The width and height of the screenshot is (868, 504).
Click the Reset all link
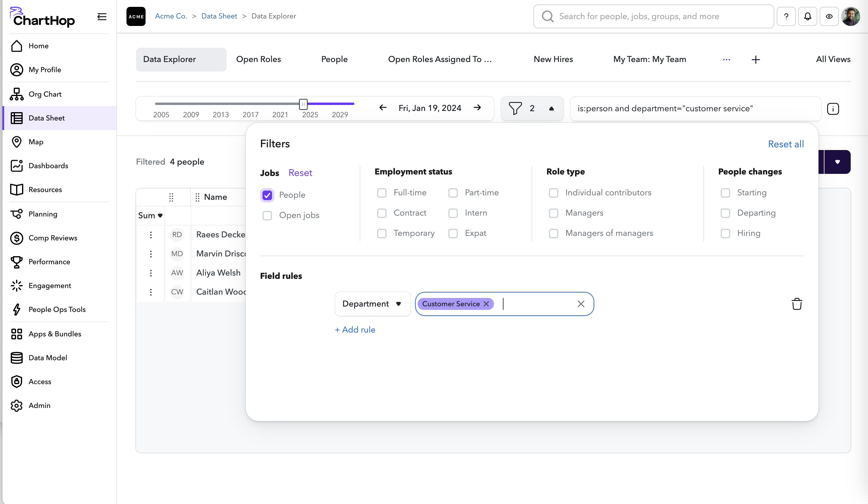[x=786, y=144]
